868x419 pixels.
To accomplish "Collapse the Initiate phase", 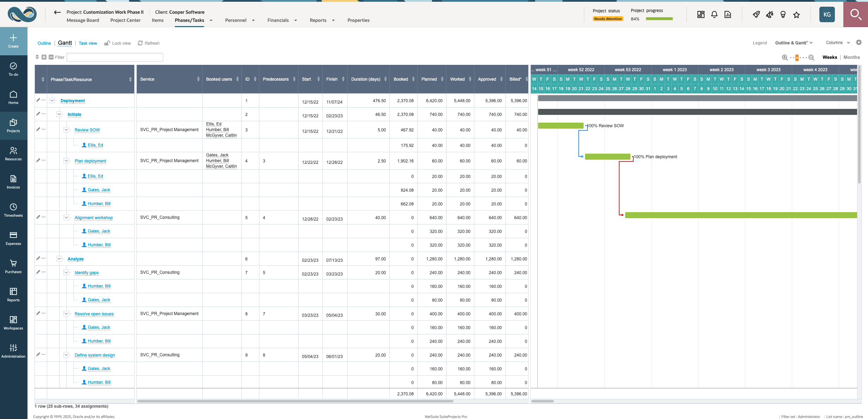I will click(x=59, y=114).
